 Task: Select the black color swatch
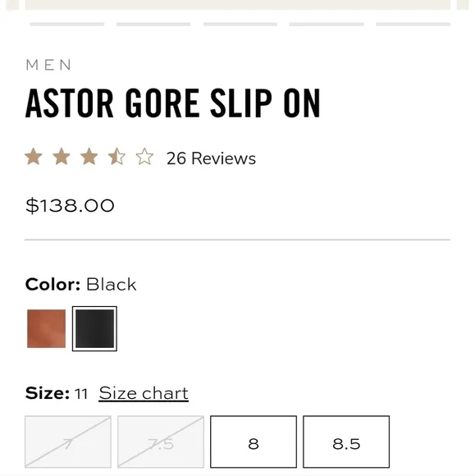click(94, 328)
